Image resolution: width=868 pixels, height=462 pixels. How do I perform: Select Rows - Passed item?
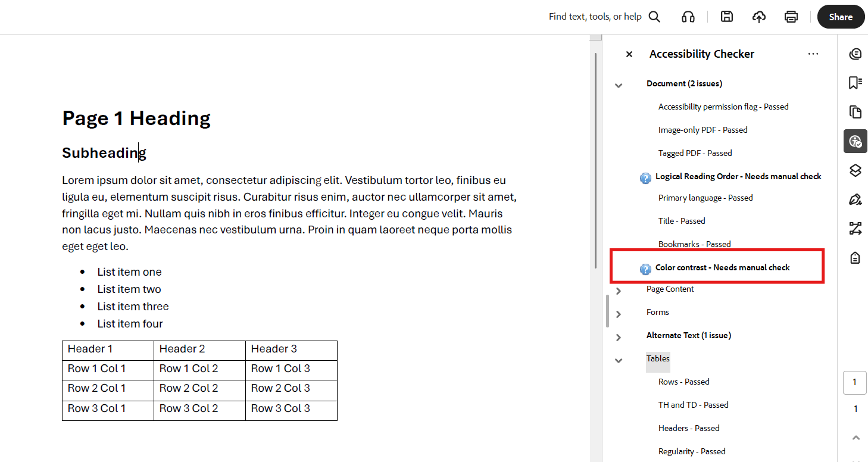click(x=684, y=382)
